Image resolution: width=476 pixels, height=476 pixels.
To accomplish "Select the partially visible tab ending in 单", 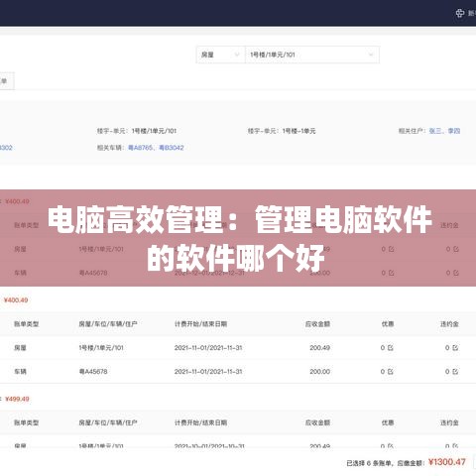I will click(x=7, y=81).
